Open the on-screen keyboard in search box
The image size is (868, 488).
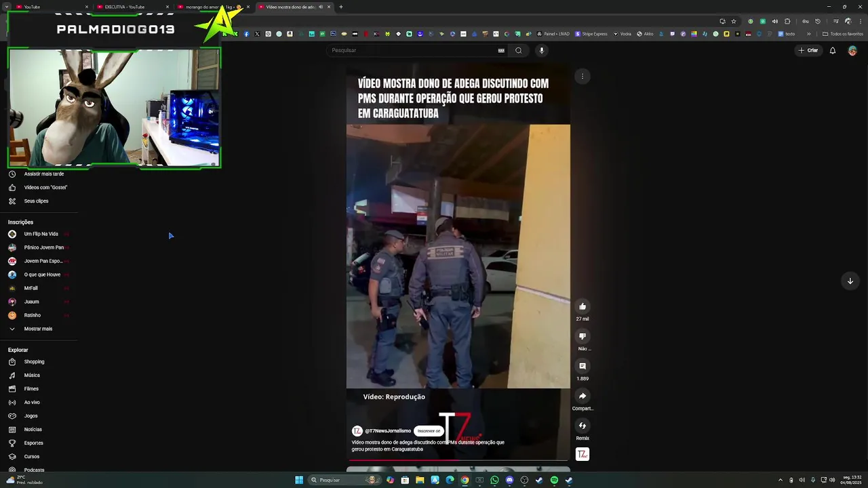[x=501, y=50]
